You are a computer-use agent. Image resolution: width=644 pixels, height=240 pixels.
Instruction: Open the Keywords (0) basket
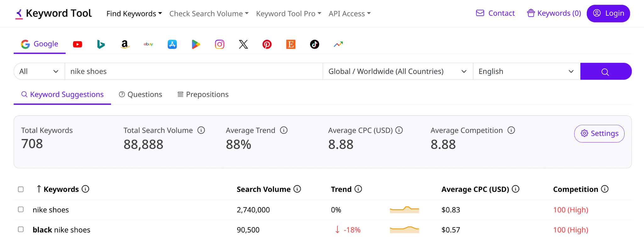click(x=554, y=13)
